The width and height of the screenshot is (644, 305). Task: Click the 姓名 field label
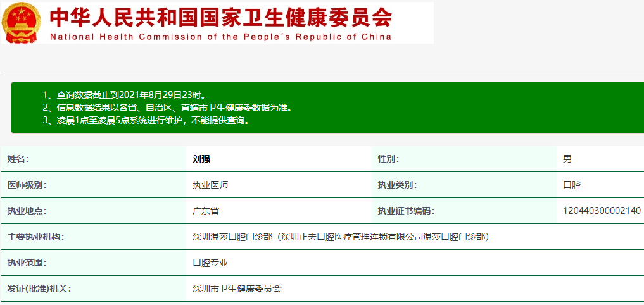18,159
